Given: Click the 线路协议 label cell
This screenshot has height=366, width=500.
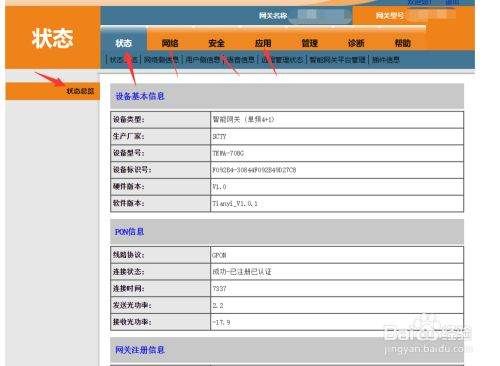Looking at the screenshot, I should pos(160,255).
